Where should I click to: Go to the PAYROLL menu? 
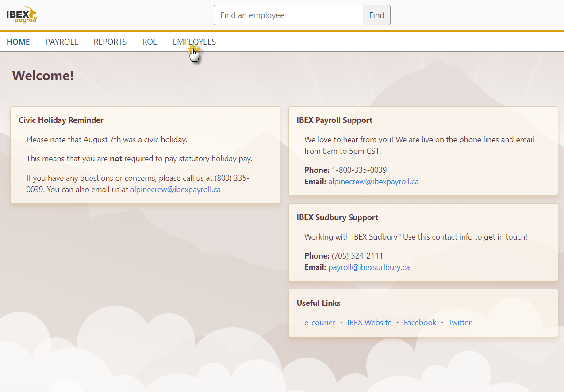pyautogui.click(x=61, y=42)
